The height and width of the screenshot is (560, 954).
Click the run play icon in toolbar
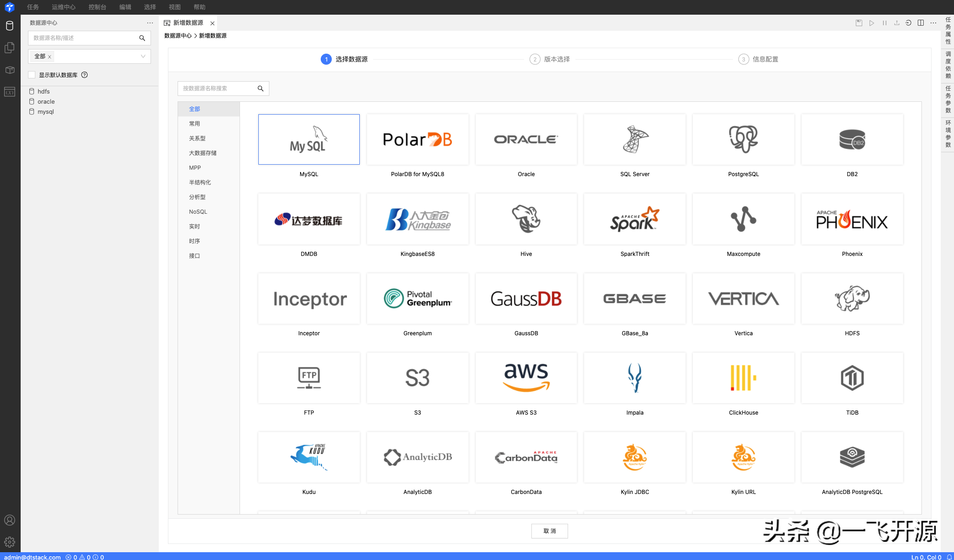point(871,23)
